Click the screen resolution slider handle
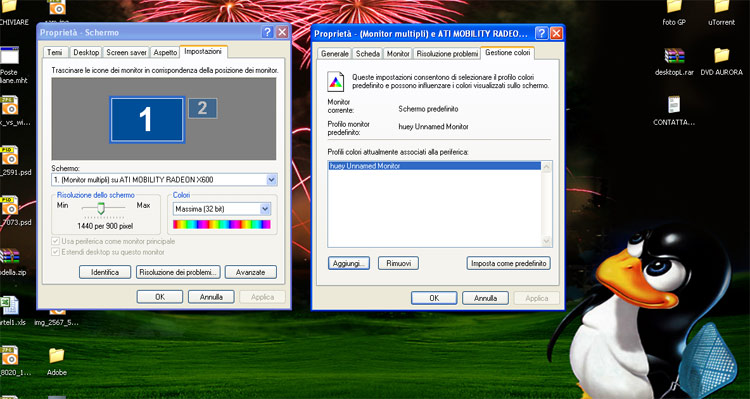750x399 pixels. pos(101,208)
